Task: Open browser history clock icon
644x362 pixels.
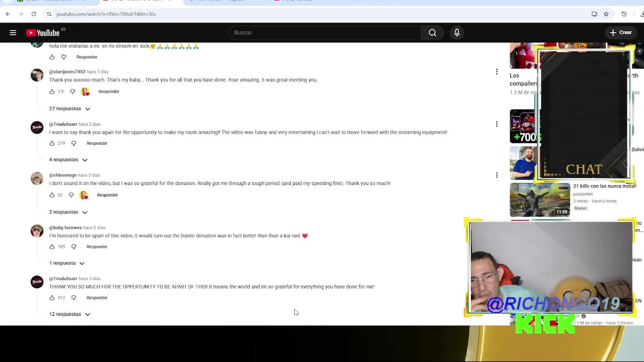Action: 624,14
